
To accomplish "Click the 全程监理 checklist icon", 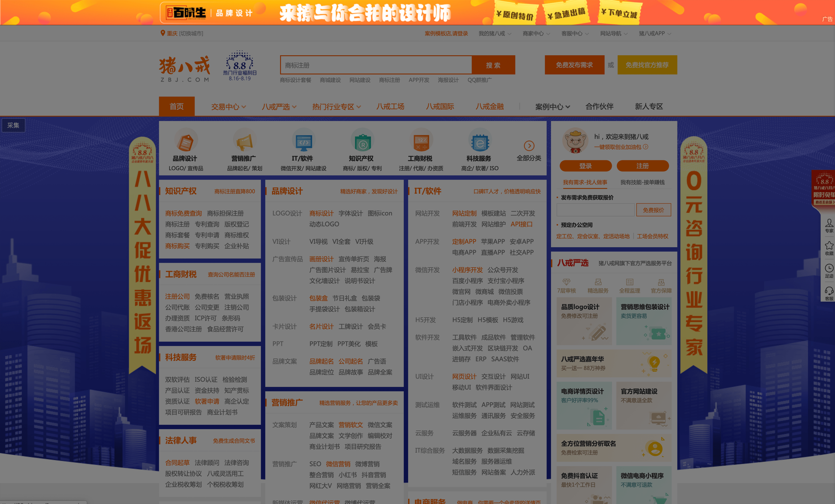I will pos(630,282).
